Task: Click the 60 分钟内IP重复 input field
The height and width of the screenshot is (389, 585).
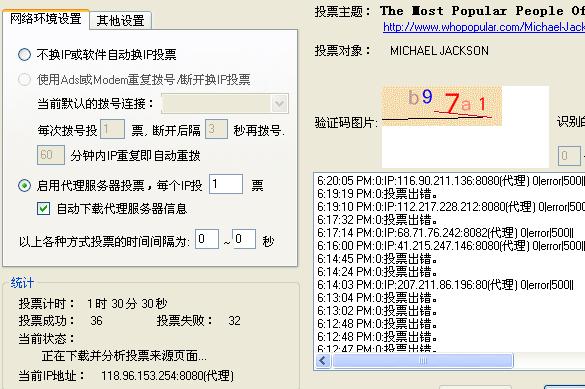Action: click(x=51, y=155)
